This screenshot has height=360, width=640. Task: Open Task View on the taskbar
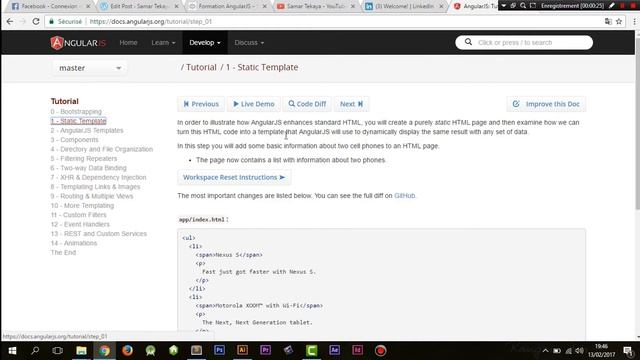coord(58,351)
